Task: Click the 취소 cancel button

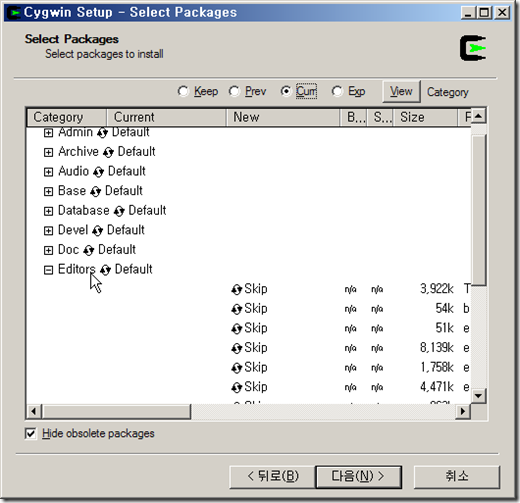Action: (x=457, y=477)
